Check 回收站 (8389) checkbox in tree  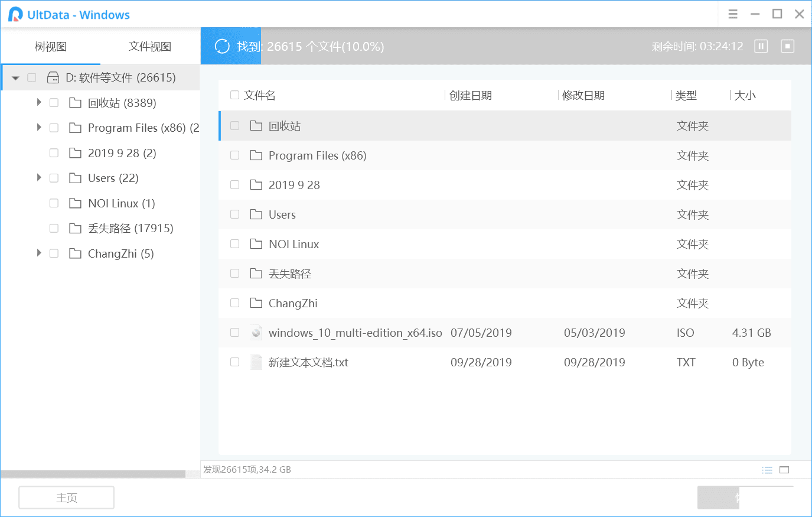[54, 103]
